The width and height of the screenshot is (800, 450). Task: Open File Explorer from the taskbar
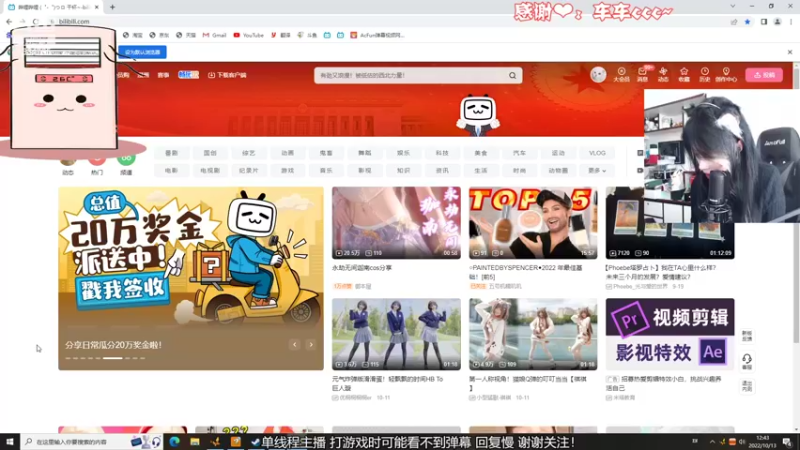coord(195,441)
